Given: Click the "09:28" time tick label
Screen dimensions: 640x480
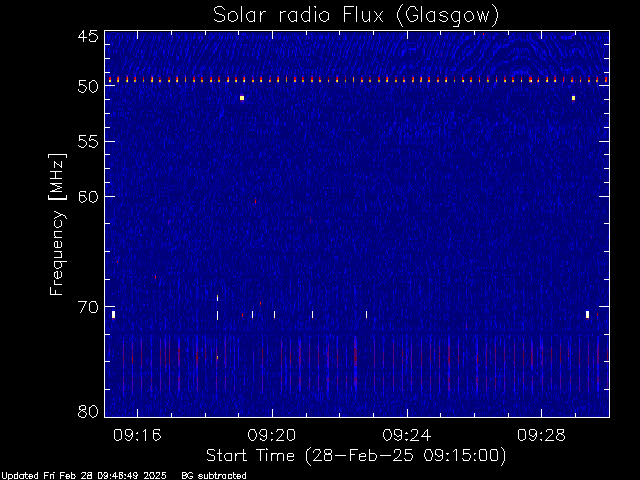Looking at the screenshot, I should (541, 435).
